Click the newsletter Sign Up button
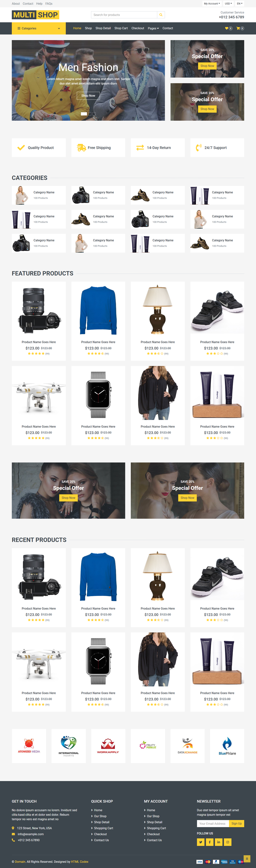This screenshot has width=256, height=868. tap(237, 824)
